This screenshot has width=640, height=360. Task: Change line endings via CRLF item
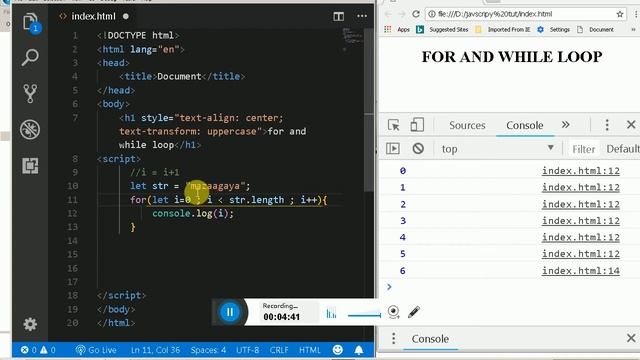[x=279, y=350]
